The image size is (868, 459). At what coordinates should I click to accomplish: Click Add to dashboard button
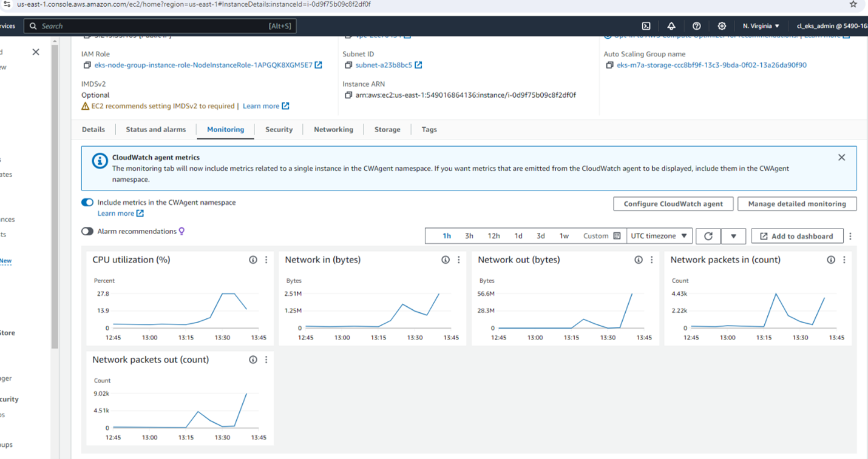[x=797, y=236]
